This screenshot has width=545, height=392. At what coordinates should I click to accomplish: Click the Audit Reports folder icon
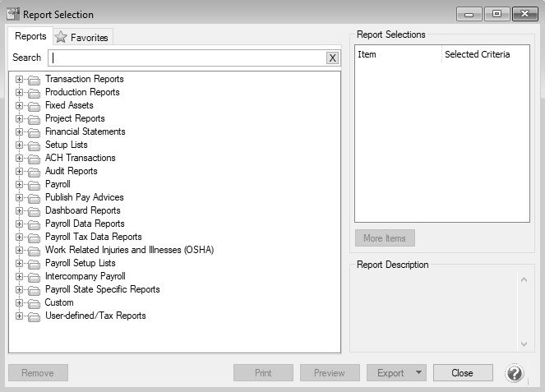(x=34, y=172)
